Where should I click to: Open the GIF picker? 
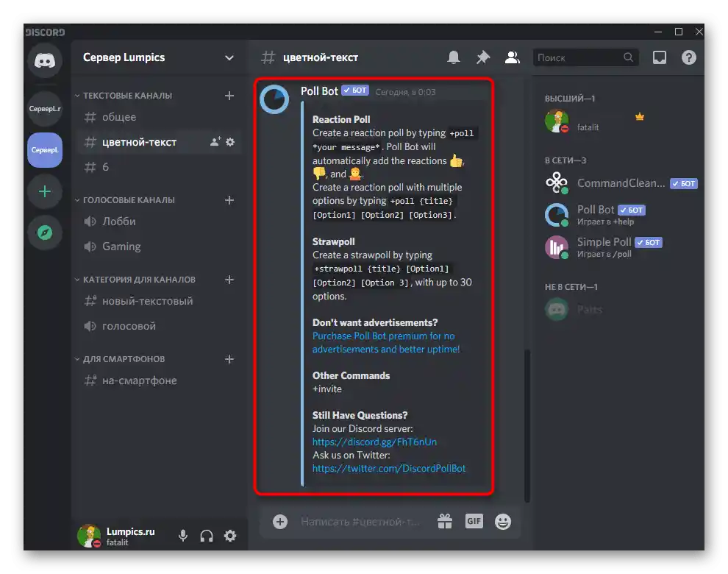(474, 522)
